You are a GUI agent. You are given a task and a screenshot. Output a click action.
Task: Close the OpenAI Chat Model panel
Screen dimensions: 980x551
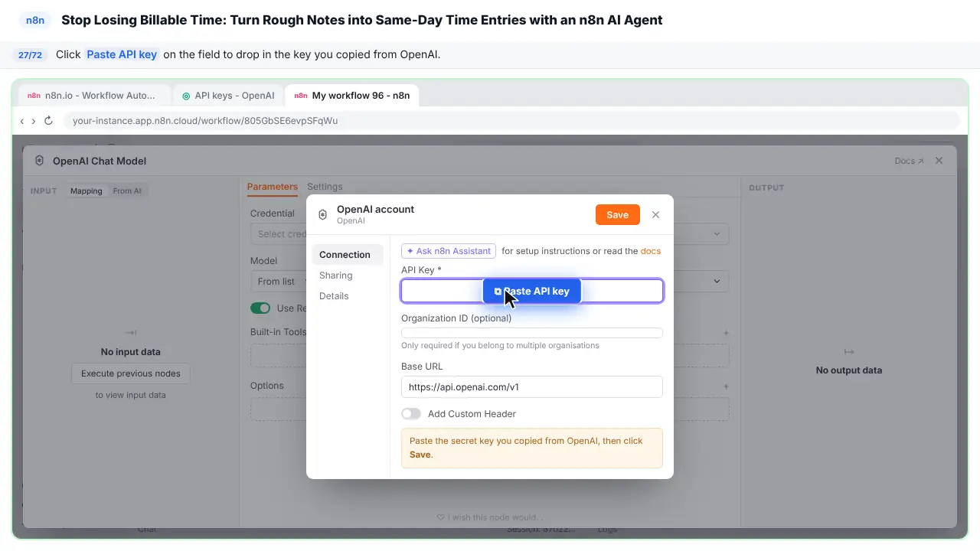tap(939, 161)
